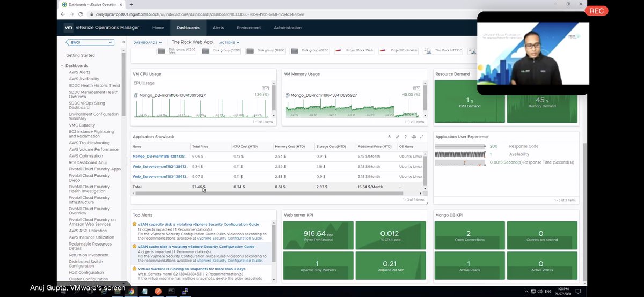Open the Administration tab

coord(288,28)
